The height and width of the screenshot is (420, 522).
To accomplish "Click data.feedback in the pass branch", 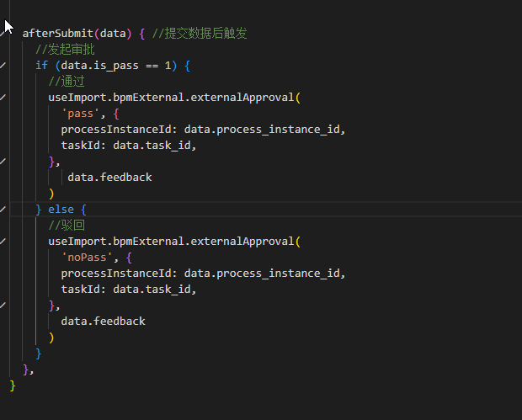I will tap(109, 178).
